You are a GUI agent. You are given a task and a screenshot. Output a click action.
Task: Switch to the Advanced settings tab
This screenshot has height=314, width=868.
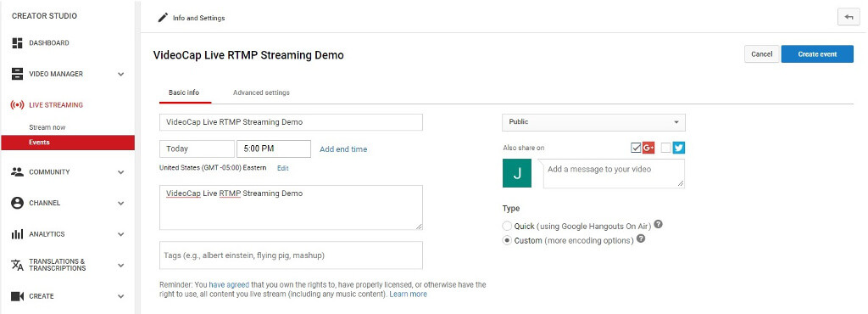(261, 93)
